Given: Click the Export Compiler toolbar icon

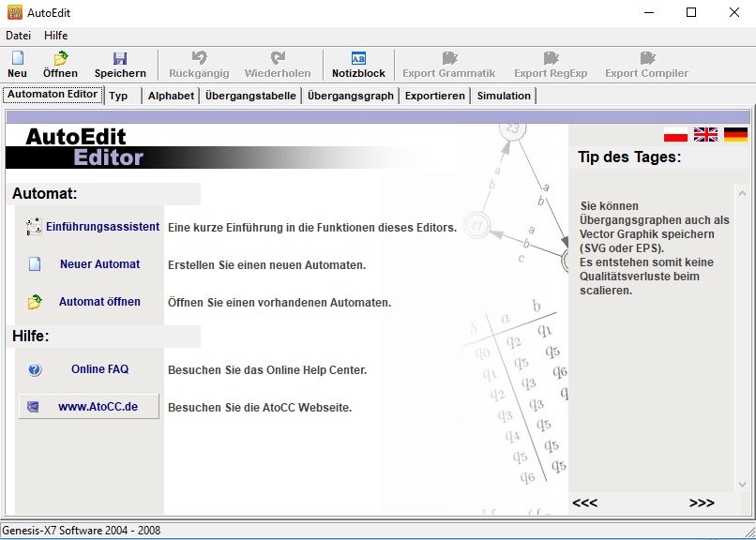Looking at the screenshot, I should pyautogui.click(x=645, y=64).
